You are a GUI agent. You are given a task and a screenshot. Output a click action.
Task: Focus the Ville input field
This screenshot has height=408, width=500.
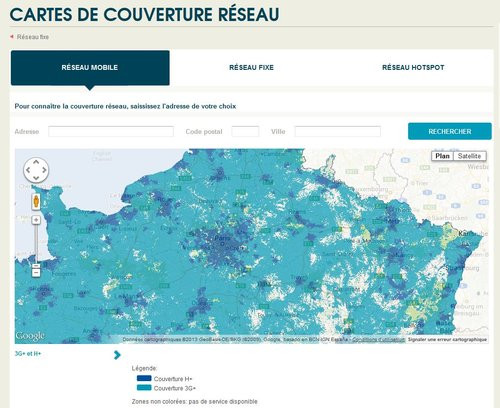338,131
